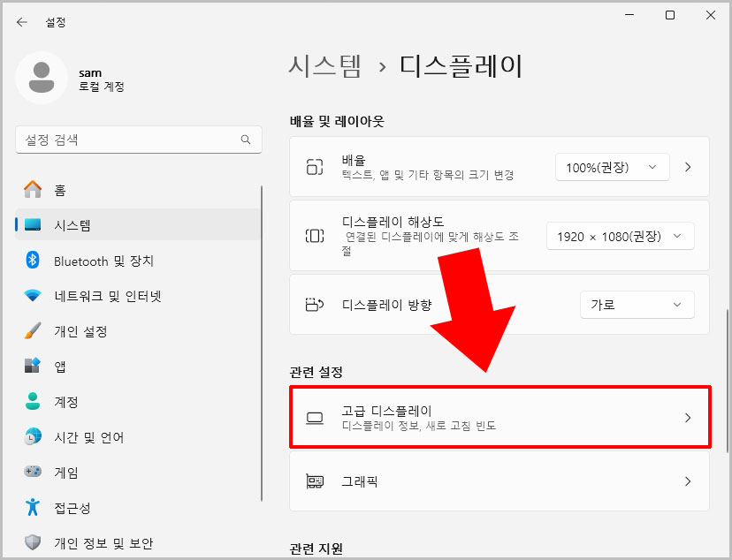This screenshot has height=560, width=732.
Task: Open the resolution dropdown showing 1920 × 1080(권장)
Action: [620, 236]
